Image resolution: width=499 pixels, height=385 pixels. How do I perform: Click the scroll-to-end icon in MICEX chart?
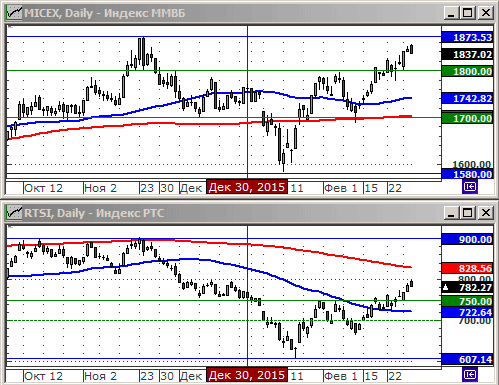pyautogui.click(x=470, y=187)
